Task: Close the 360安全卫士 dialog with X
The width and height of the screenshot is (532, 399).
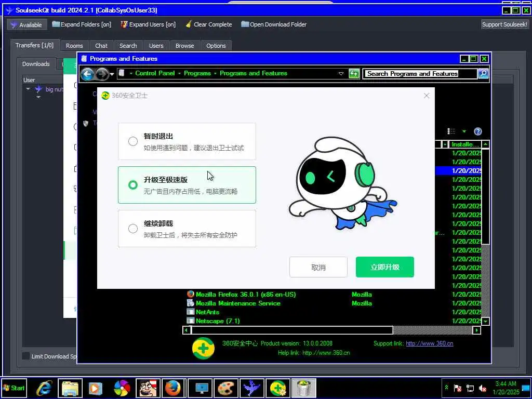Action: coord(427,96)
